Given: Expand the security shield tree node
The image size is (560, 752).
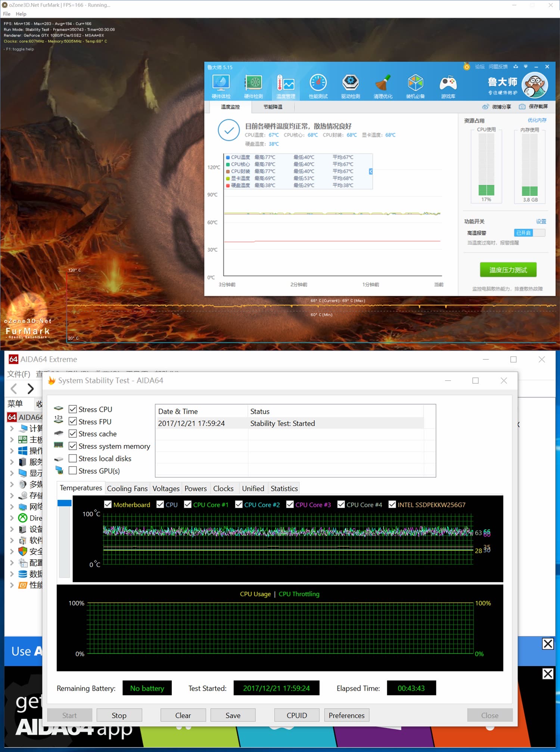Looking at the screenshot, I should 12,551.
